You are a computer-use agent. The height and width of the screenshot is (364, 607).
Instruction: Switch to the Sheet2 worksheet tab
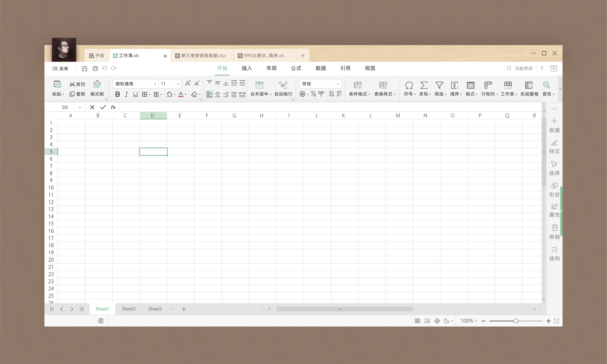tap(128, 309)
